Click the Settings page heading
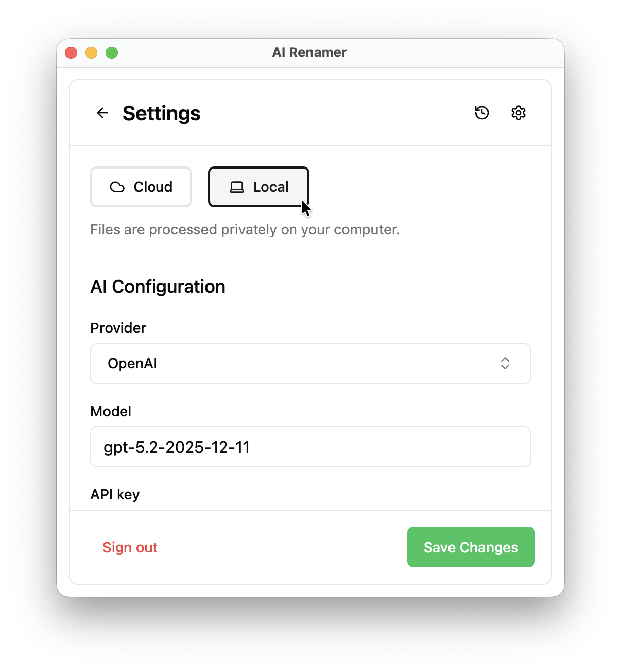This screenshot has height=672, width=621. (x=161, y=113)
